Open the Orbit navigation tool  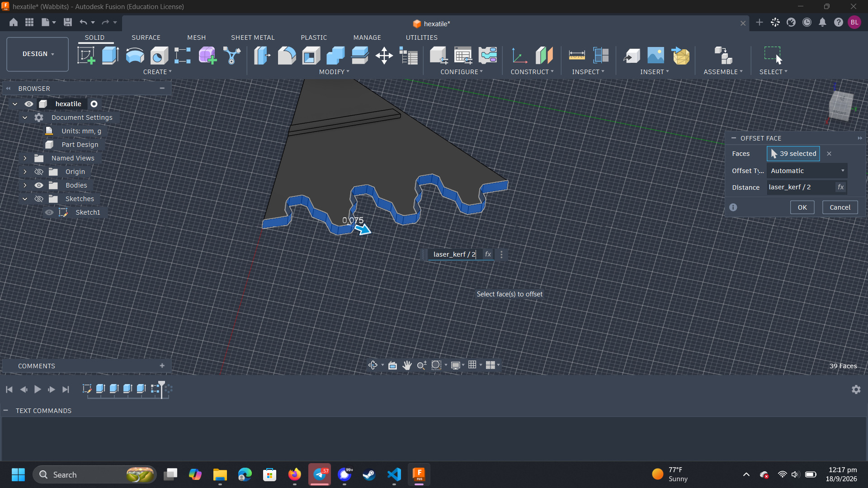coord(373,365)
